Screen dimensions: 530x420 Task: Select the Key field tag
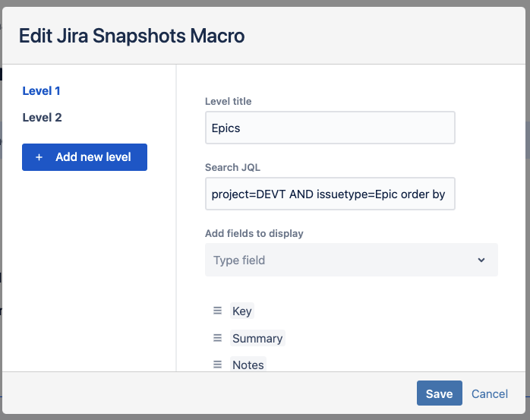coord(242,311)
